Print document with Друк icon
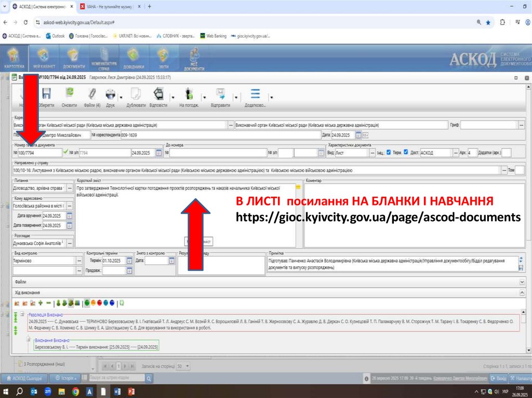The height and width of the screenshot is (398, 532). (111, 94)
